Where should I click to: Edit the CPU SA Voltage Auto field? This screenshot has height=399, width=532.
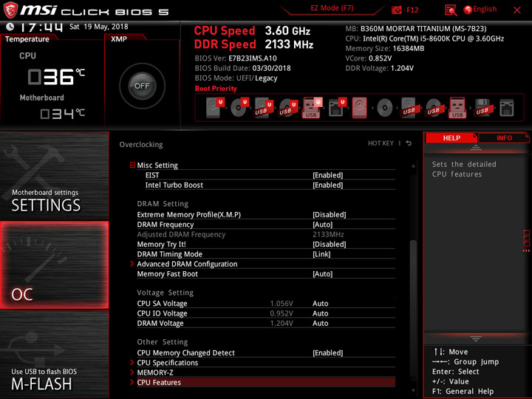coord(320,304)
